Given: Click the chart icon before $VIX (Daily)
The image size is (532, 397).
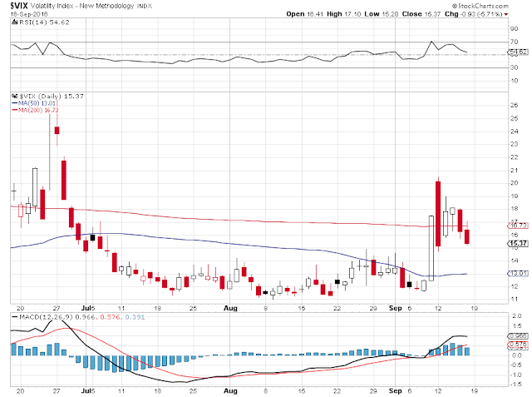Looking at the screenshot, I should tap(14, 96).
